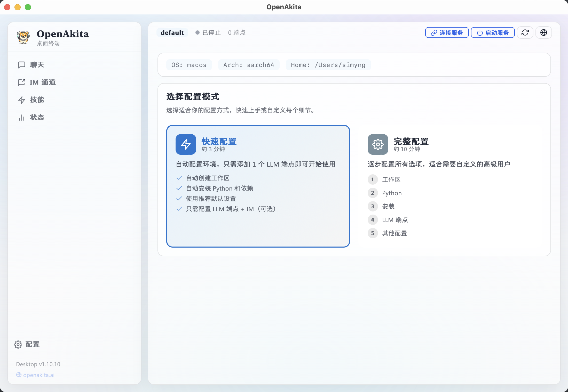The height and width of the screenshot is (392, 568).
Task: Click the 启动服务 button
Action: [x=492, y=32]
